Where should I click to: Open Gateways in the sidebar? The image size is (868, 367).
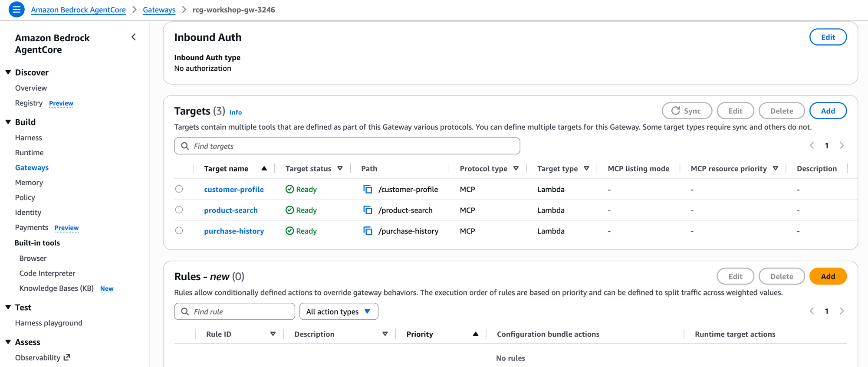coord(32,167)
